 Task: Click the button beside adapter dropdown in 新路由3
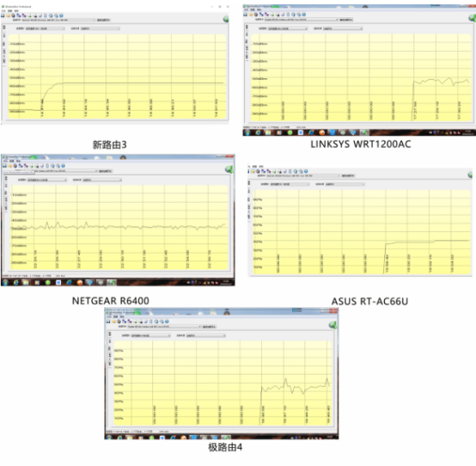pos(103,20)
